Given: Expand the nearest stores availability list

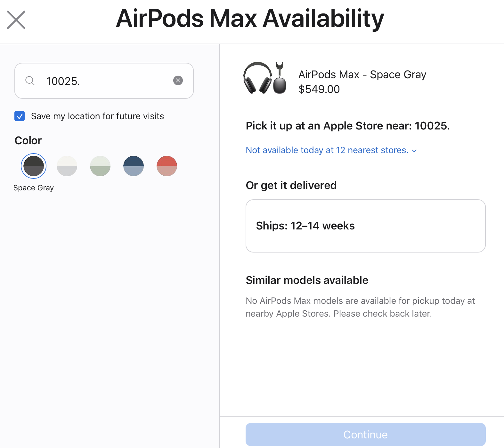Looking at the screenshot, I should click(327, 150).
